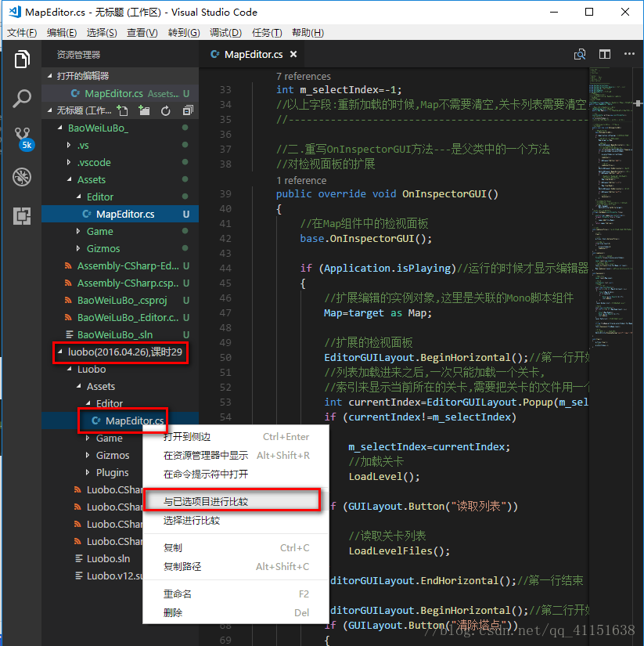Click the VS Code logo in title bar
The height and width of the screenshot is (646, 644).
tap(15, 12)
